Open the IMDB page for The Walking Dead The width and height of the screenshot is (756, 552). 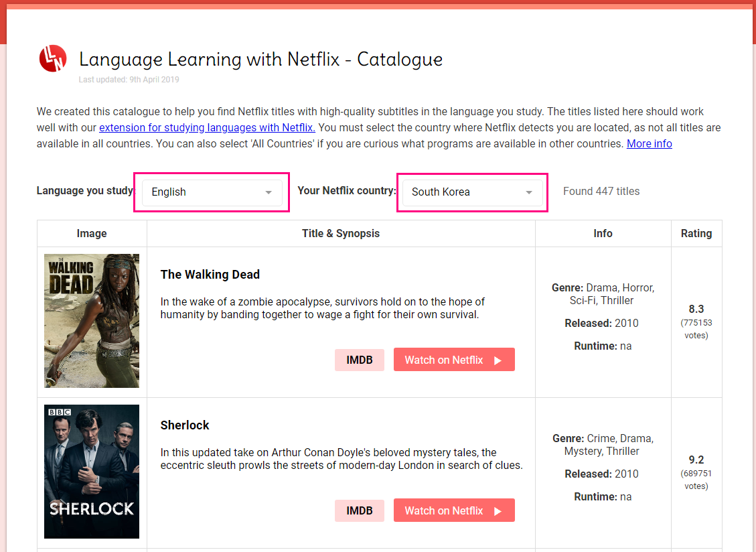click(359, 360)
